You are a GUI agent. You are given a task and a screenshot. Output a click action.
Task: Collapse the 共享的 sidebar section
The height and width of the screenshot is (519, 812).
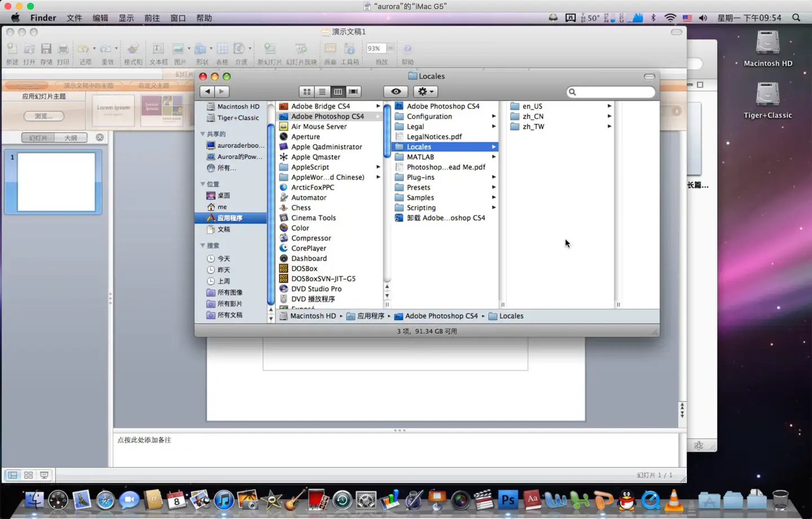tap(202, 134)
